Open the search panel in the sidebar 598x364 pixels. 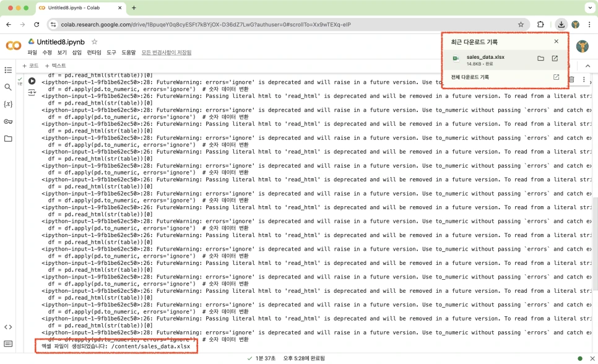pos(8,88)
